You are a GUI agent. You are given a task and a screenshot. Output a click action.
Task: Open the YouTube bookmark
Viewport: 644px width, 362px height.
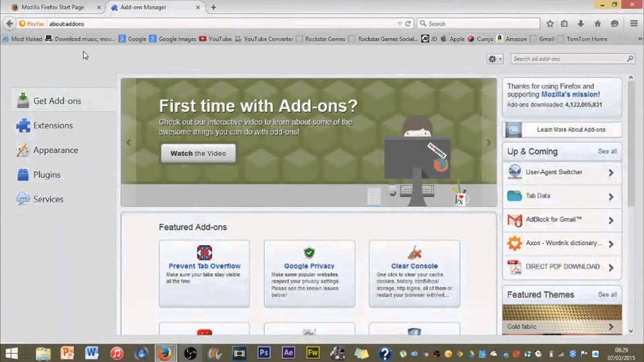pyautogui.click(x=215, y=39)
